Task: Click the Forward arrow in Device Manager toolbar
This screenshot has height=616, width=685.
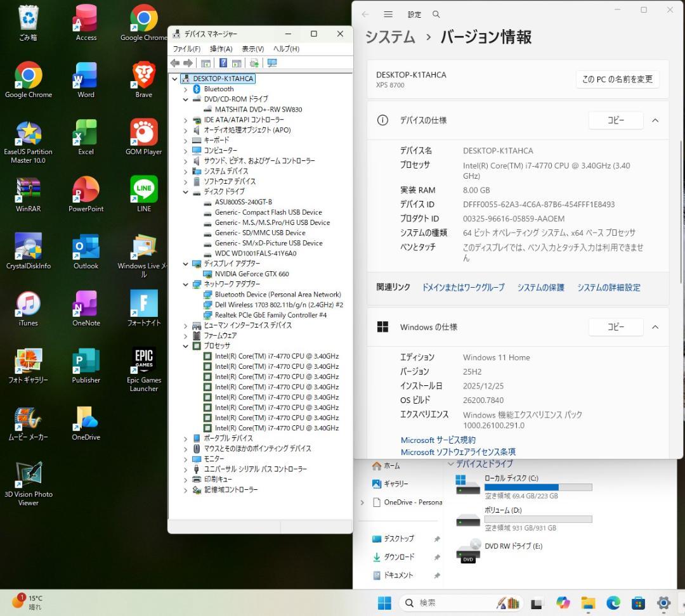Action: [x=188, y=63]
